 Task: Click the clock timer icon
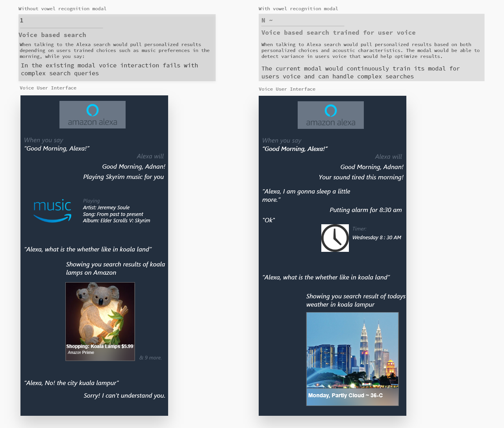[x=335, y=238]
